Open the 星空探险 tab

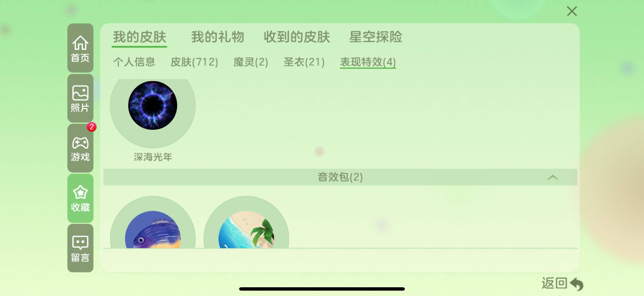point(376,37)
